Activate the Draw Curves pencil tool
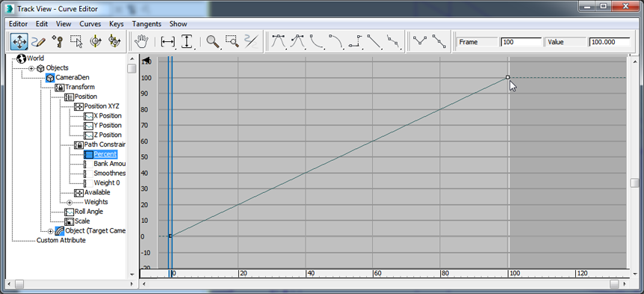 (39, 42)
